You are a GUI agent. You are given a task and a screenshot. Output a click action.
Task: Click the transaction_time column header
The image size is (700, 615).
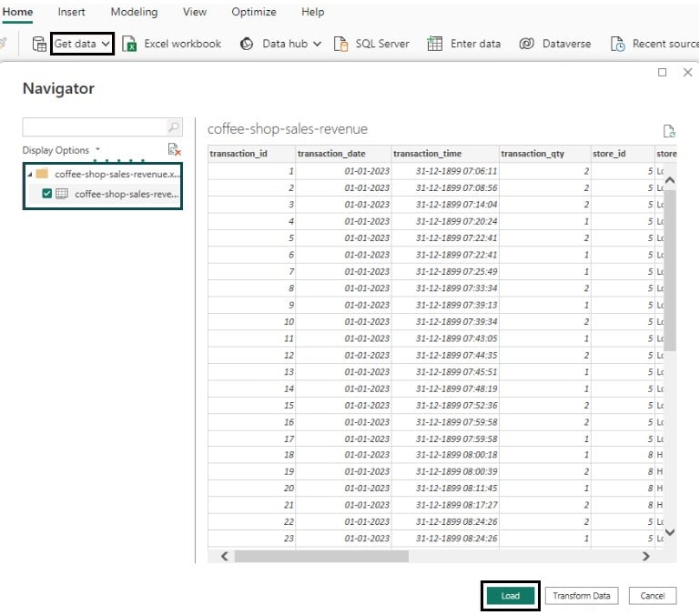pos(445,153)
